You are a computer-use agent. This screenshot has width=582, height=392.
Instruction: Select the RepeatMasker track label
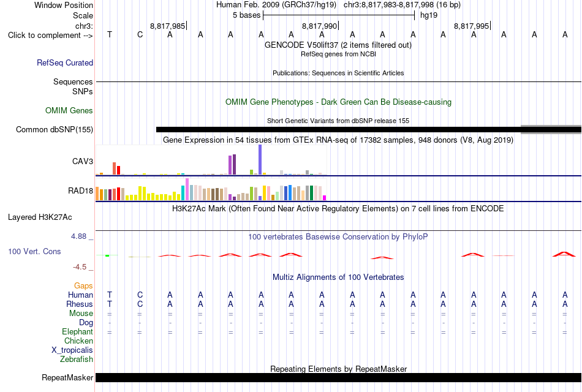point(67,377)
